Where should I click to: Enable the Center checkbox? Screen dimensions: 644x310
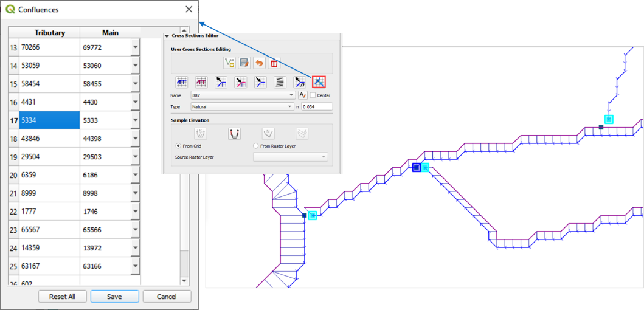point(313,95)
